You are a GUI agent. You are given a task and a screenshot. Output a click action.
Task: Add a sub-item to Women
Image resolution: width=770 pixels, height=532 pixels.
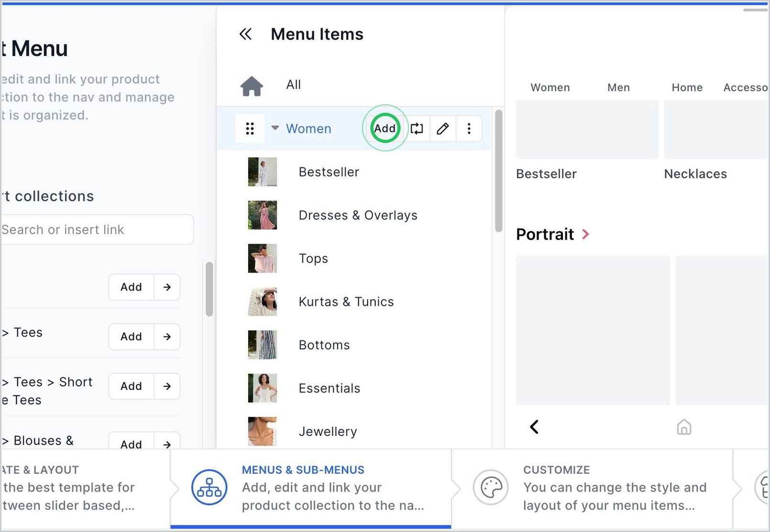click(x=385, y=128)
